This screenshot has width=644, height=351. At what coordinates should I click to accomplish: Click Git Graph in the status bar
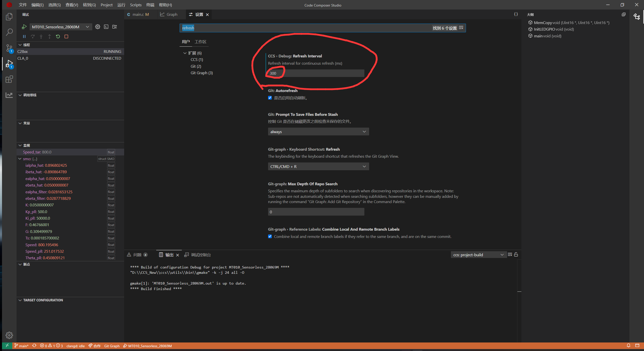pos(112,346)
